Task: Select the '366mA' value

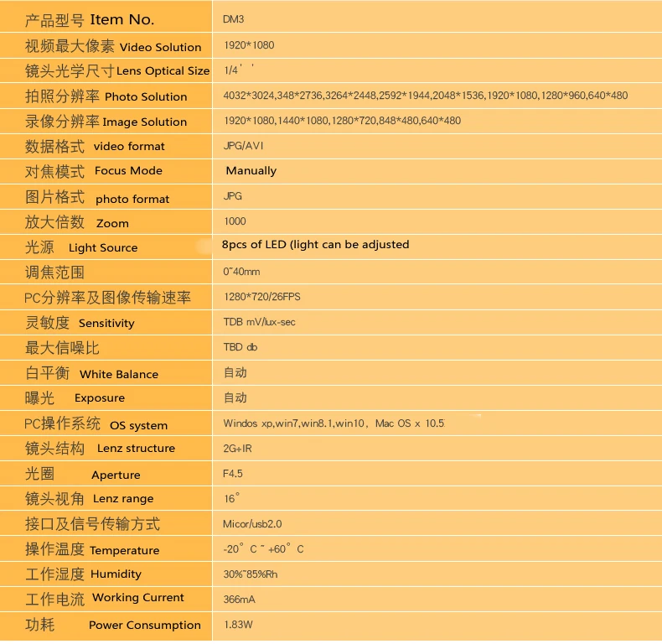Action: tap(240, 600)
